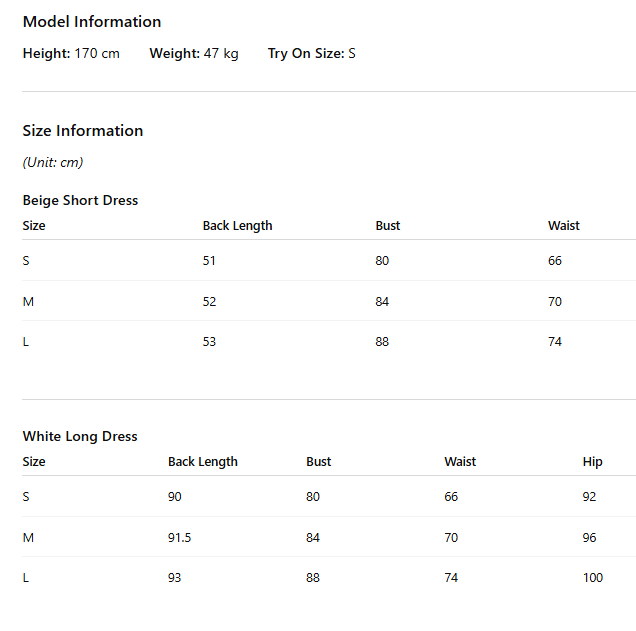
Task: Click the Unit cm note
Action: [53, 163]
